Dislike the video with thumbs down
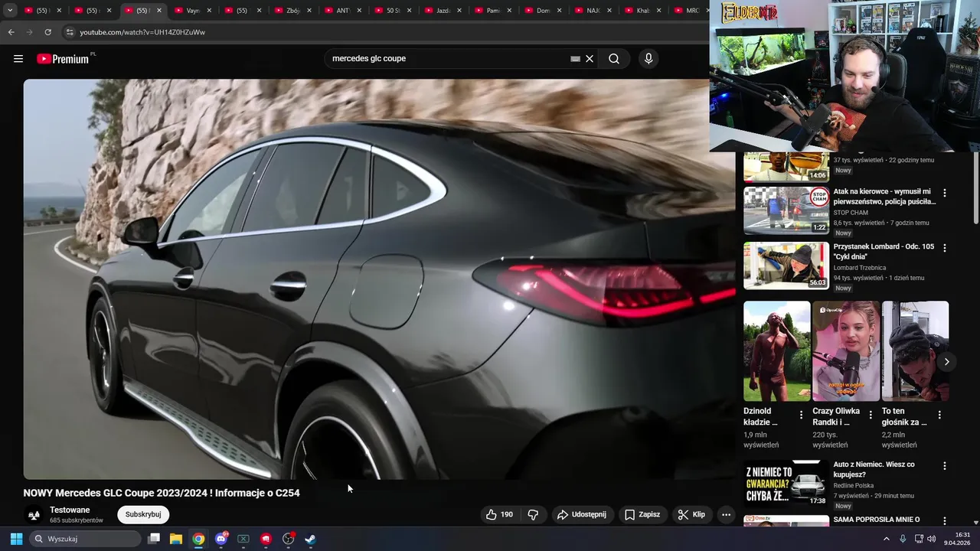980x551 pixels. point(534,515)
